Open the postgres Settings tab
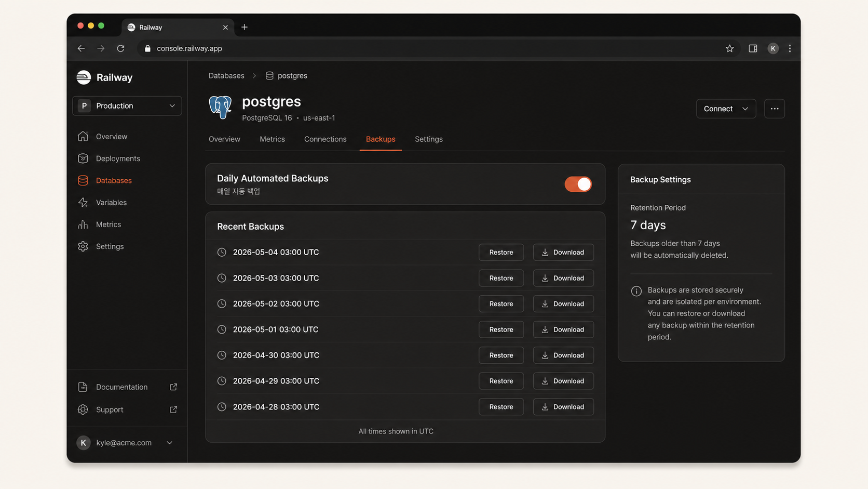Image resolution: width=868 pixels, height=489 pixels. [429, 139]
